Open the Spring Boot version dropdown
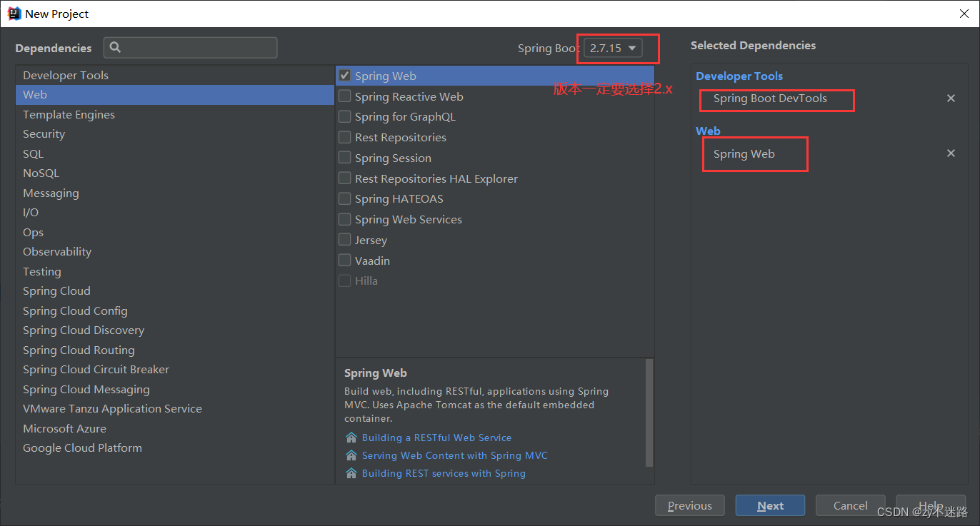 (x=613, y=49)
